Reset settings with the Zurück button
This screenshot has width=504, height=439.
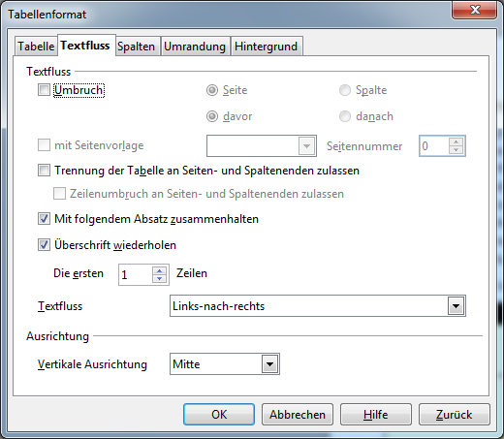[455, 415]
